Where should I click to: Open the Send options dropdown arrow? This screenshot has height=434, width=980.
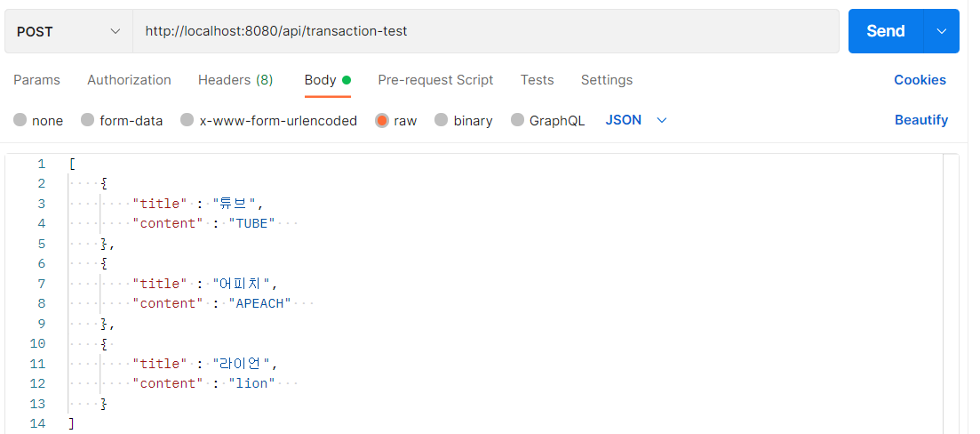coord(942,31)
